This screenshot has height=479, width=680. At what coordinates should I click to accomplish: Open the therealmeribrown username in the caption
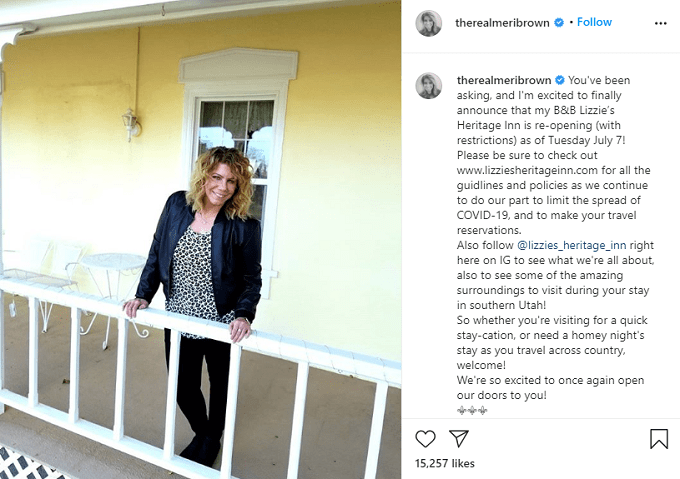pos(504,80)
